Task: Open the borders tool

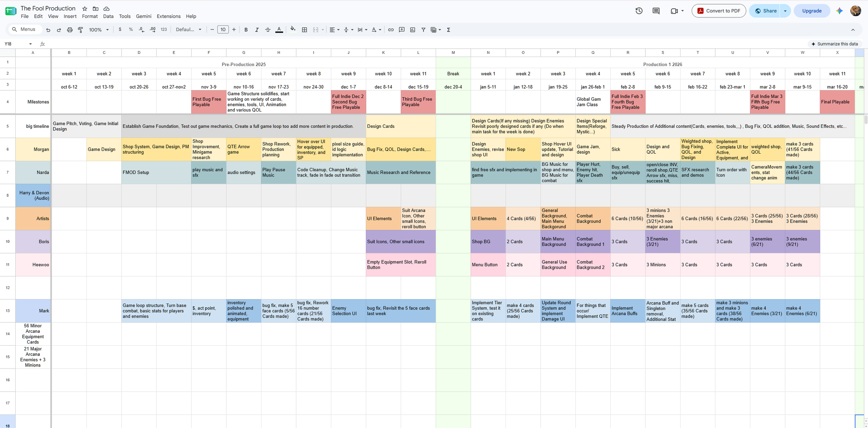Action: tap(304, 30)
